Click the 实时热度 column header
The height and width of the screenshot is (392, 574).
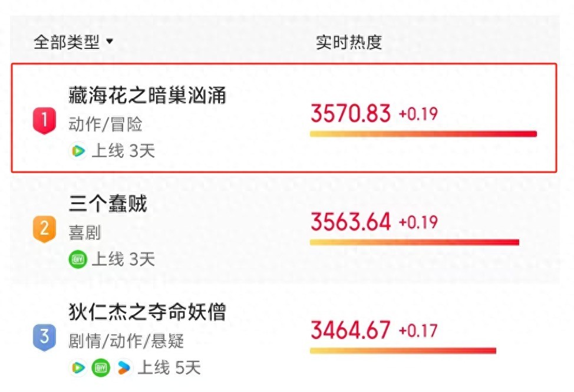(x=349, y=42)
